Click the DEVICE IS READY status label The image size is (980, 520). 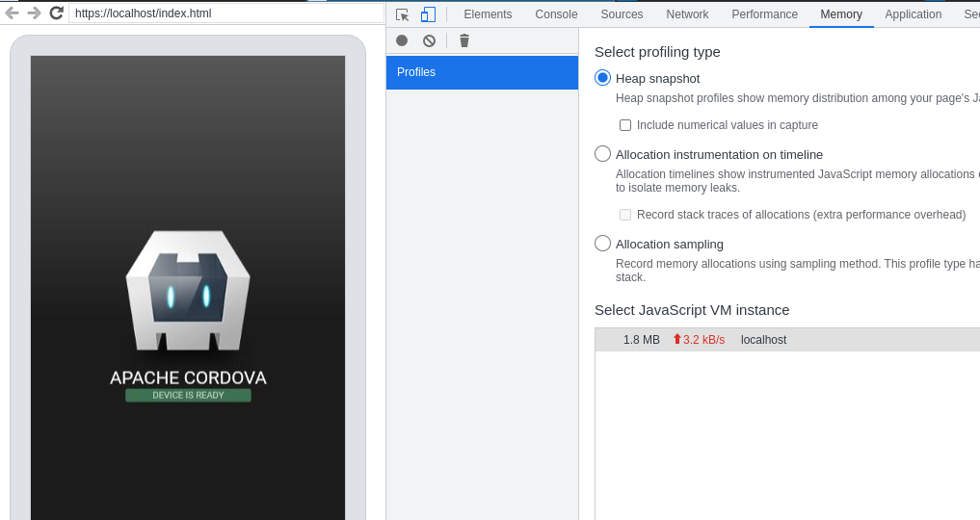click(188, 395)
